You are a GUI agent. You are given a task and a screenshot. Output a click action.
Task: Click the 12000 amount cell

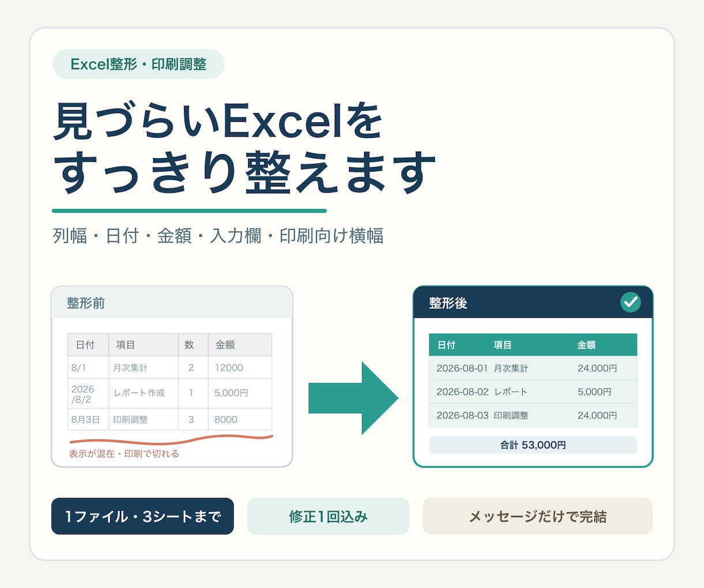[x=240, y=368]
